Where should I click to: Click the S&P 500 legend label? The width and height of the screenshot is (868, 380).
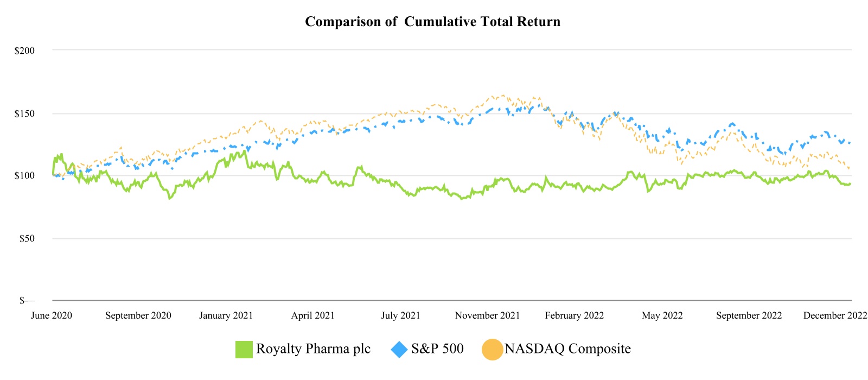point(437,349)
